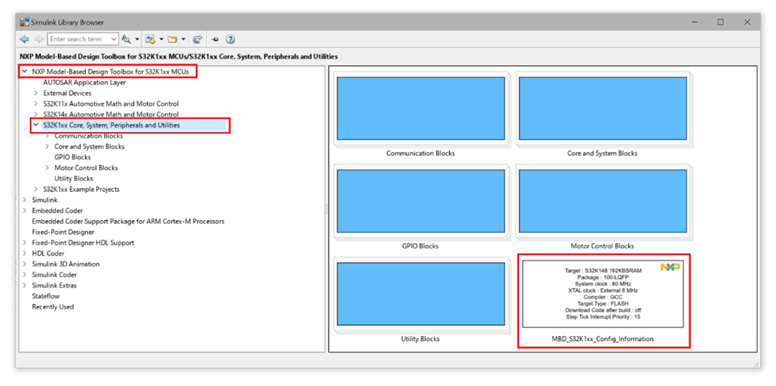Select S32K1xx Core, System, Peripherals and Utilities label
This screenshot has width=776, height=386.
(x=111, y=125)
